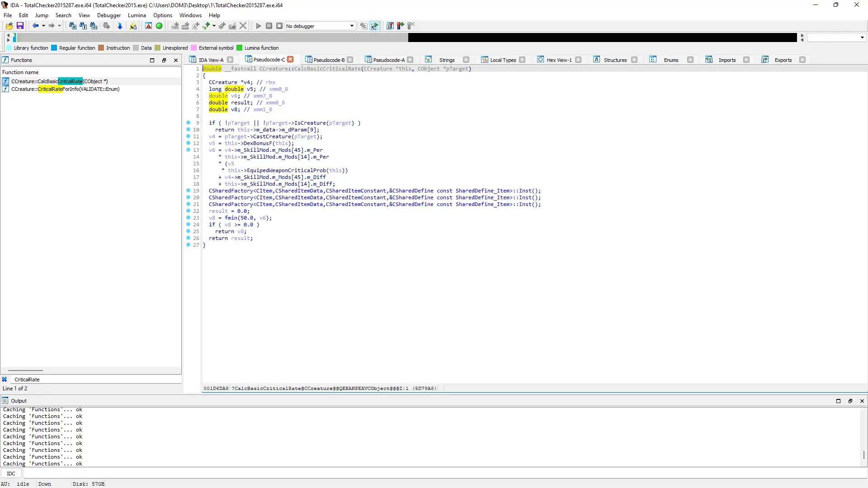Click the Regular function color legend swatch
The width and height of the screenshot is (868, 488).
(54, 48)
